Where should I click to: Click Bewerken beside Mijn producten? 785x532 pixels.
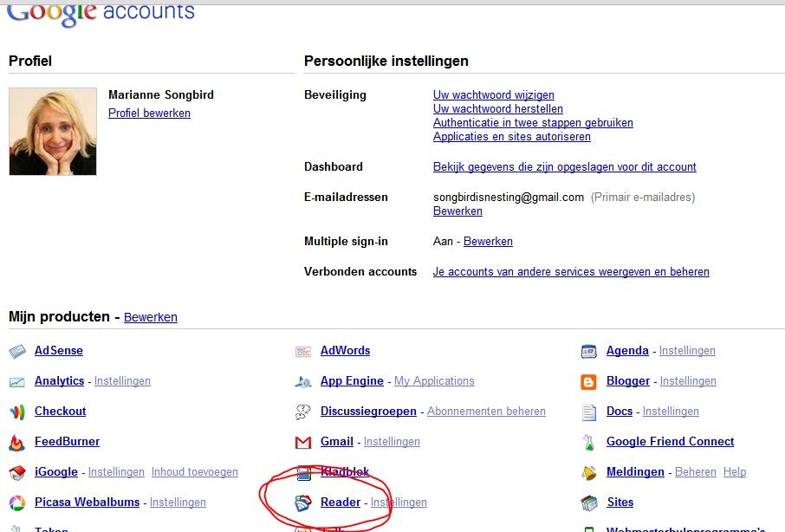pyautogui.click(x=151, y=317)
